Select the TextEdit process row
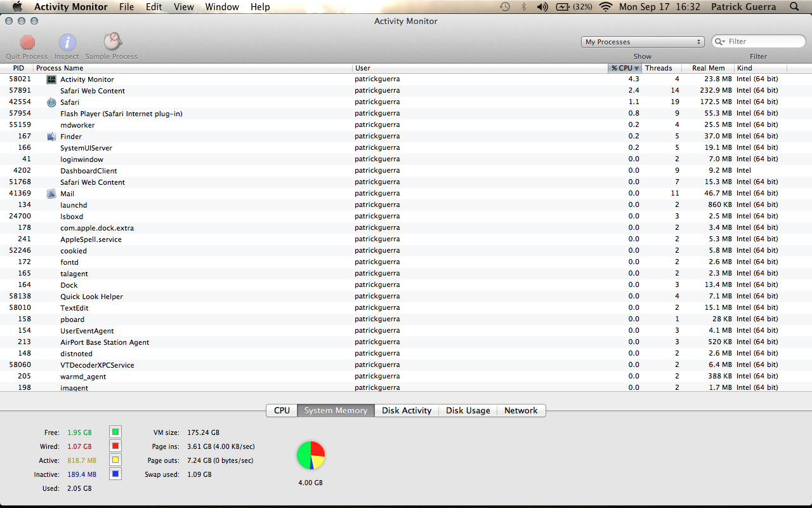 coord(406,308)
